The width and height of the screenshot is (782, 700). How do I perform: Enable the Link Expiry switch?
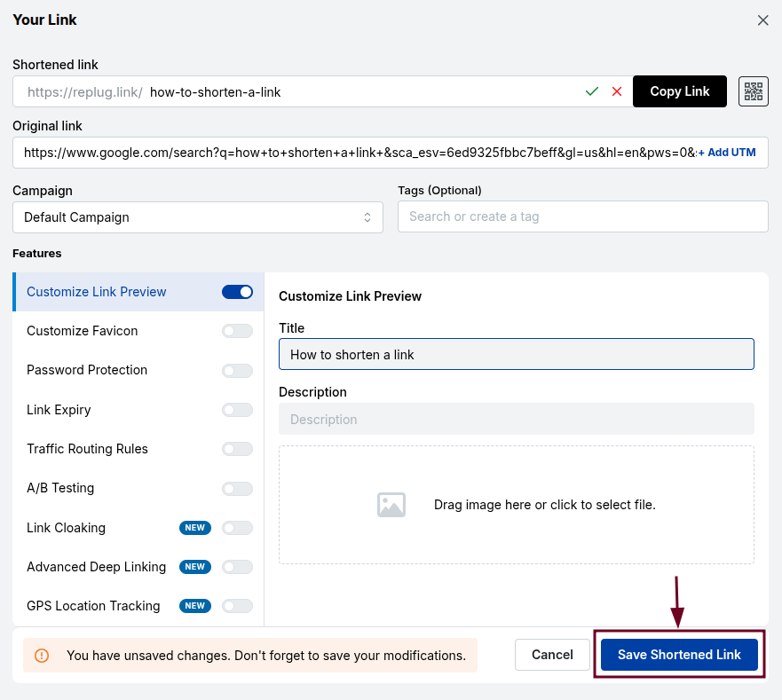pos(236,410)
